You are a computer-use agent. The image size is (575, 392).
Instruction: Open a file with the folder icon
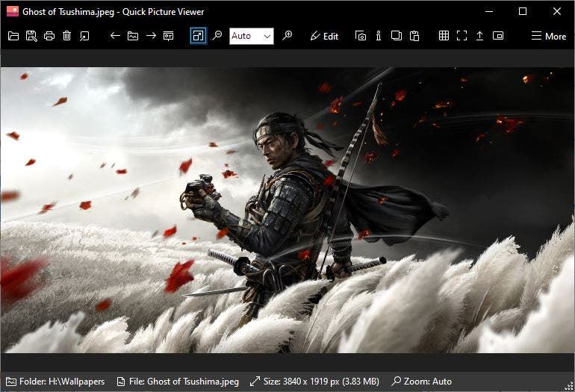point(13,36)
